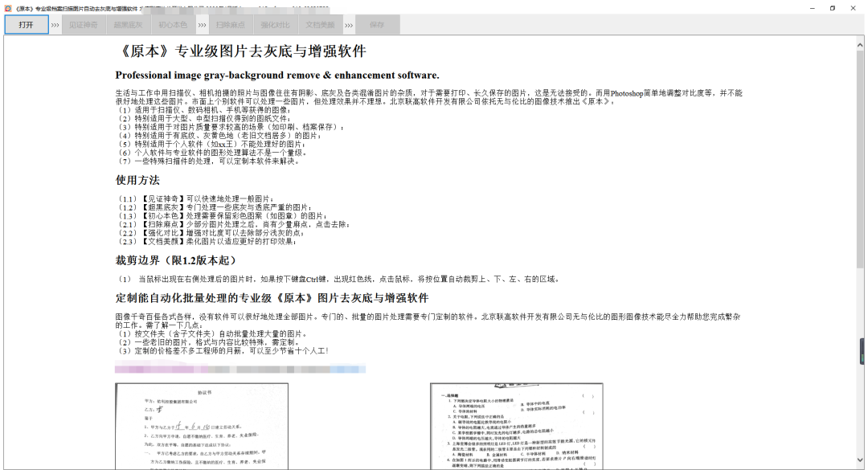Click the 协议书 sample document thumbnail
This screenshot has width=868, height=470.
[x=202, y=426]
